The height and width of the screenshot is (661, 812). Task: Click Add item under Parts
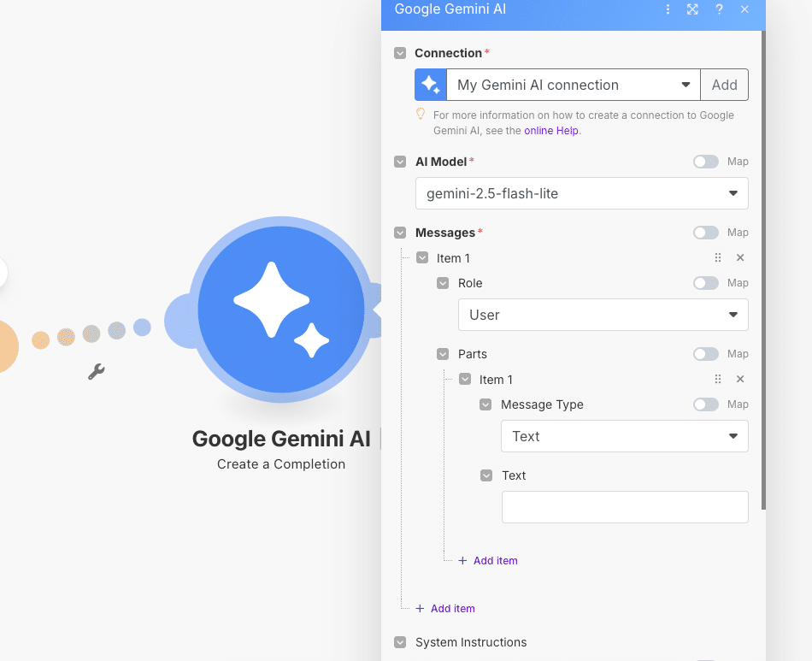coord(488,560)
